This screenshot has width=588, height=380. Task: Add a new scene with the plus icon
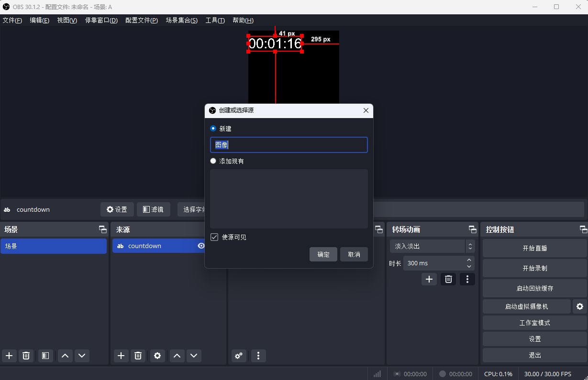[x=9, y=356]
